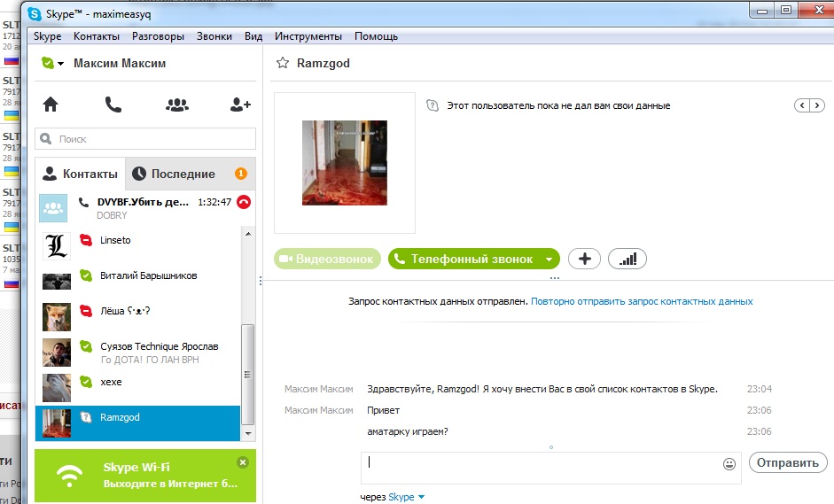Select contact Виталий Барышников
The width and height of the screenshot is (834, 504).
tap(137, 282)
